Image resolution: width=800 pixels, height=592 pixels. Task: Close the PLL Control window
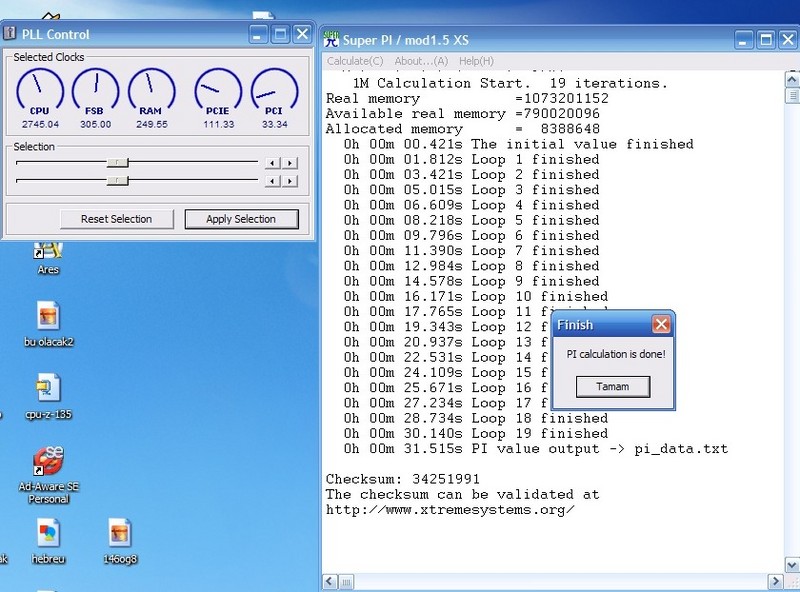tap(302, 34)
